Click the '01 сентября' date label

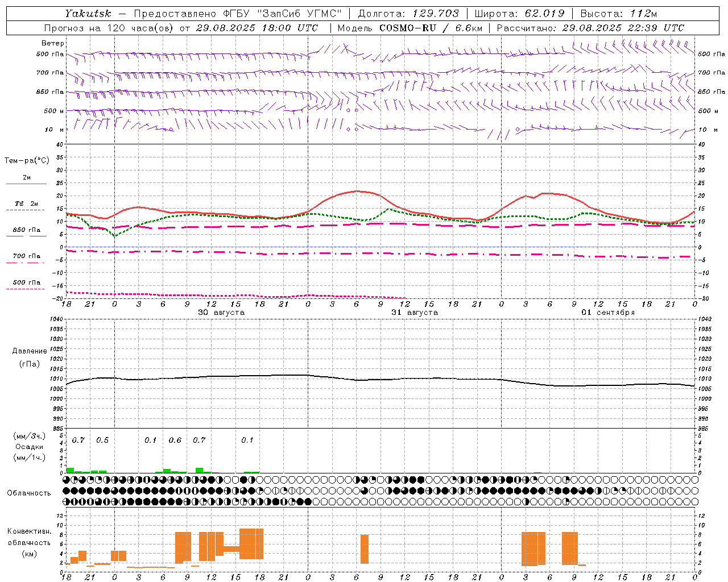608,313
